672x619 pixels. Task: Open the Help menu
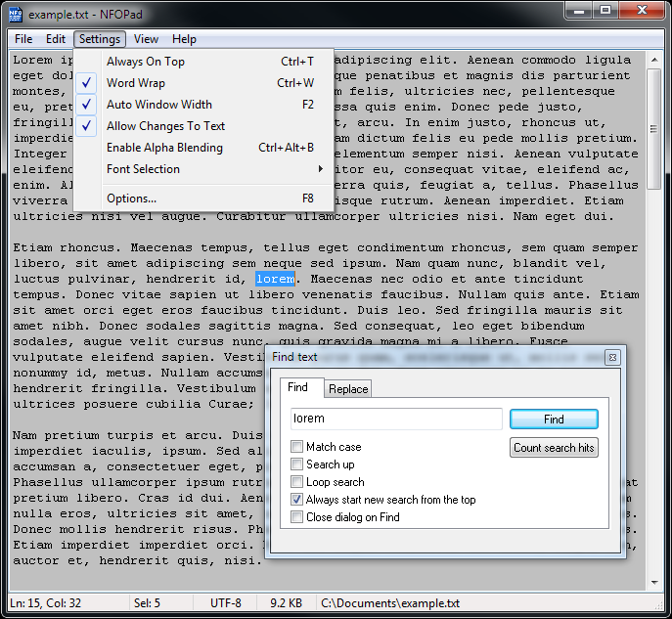click(184, 39)
